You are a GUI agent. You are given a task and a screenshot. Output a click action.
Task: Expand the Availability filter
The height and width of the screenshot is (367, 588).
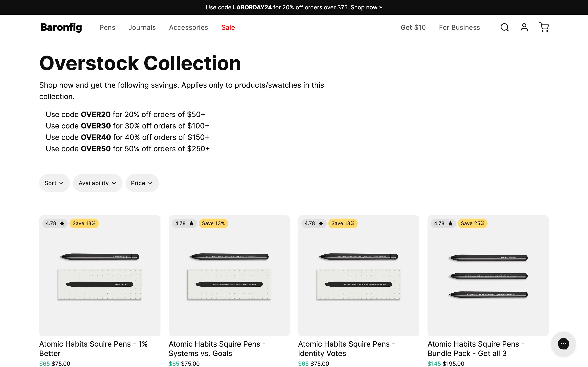pos(97,183)
